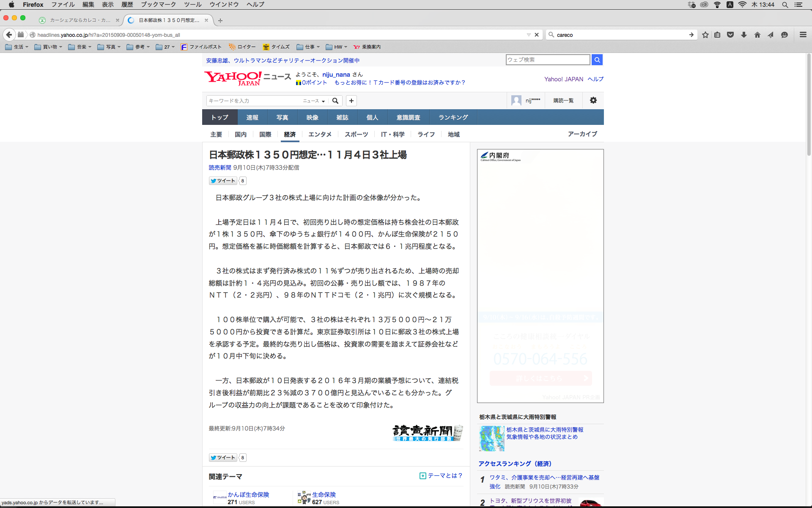812x508 pixels.
Task: Click the plus icon beside news search
Action: click(x=351, y=101)
